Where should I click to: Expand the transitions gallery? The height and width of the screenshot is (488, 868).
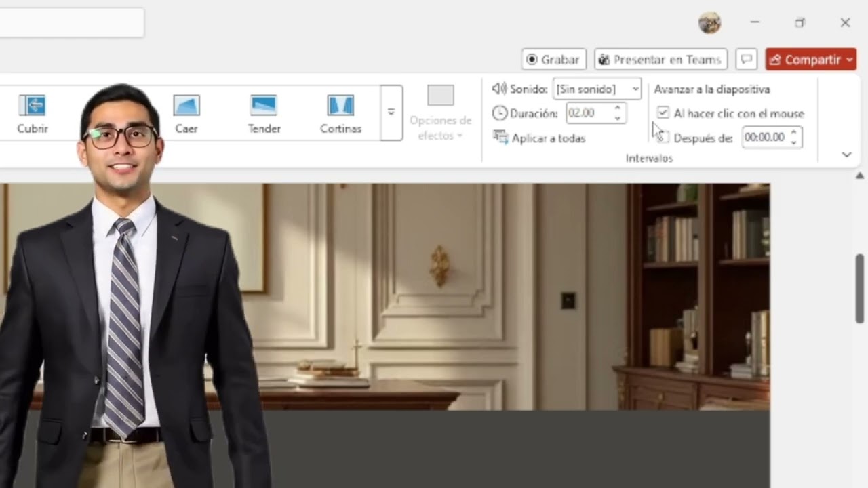pos(391,113)
